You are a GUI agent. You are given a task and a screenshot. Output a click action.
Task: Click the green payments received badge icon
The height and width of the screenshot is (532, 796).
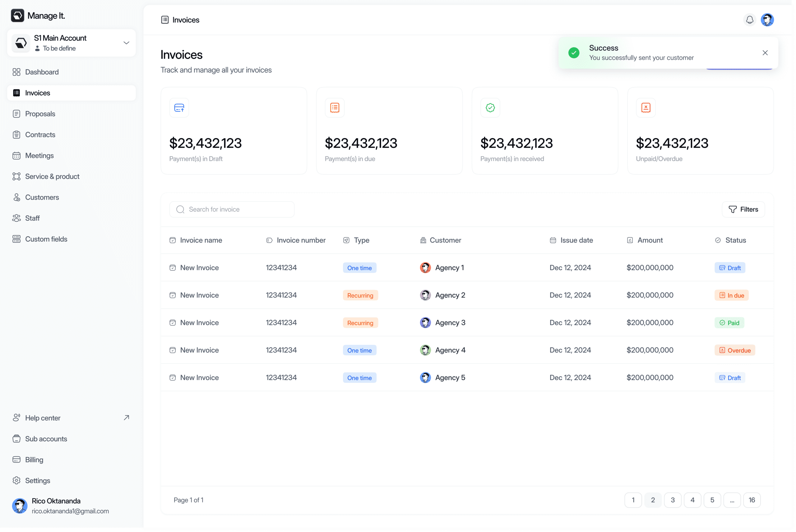[x=490, y=108]
